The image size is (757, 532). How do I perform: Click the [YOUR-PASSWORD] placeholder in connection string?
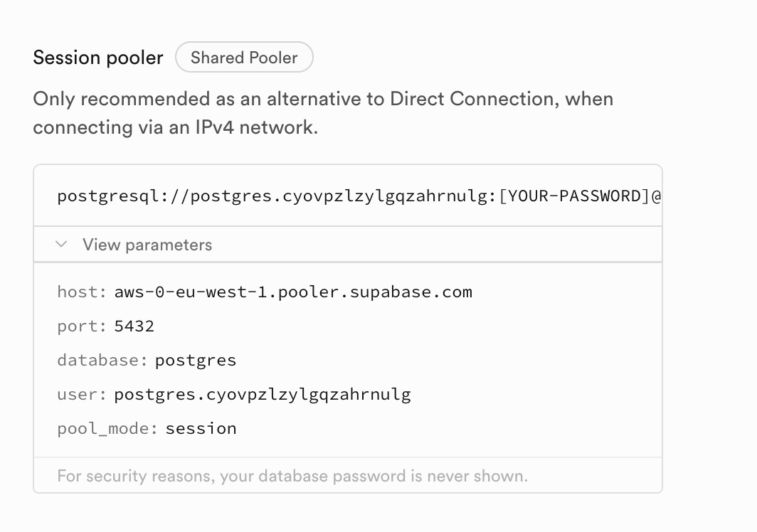click(x=575, y=196)
